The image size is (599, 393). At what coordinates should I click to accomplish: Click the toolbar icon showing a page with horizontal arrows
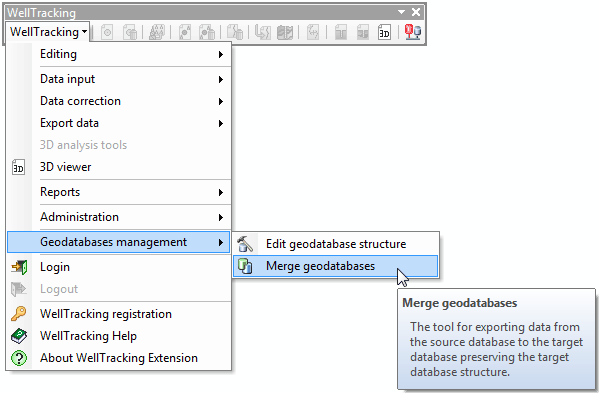point(313,32)
